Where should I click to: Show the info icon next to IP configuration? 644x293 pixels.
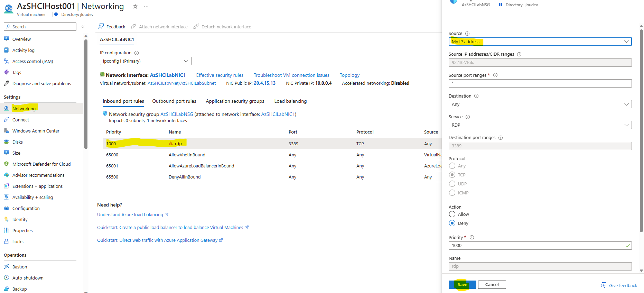click(137, 53)
